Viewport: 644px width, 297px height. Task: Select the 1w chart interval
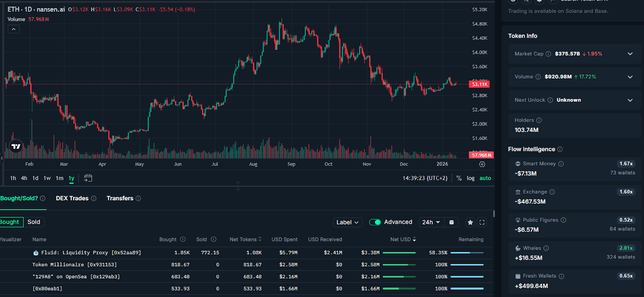point(47,178)
